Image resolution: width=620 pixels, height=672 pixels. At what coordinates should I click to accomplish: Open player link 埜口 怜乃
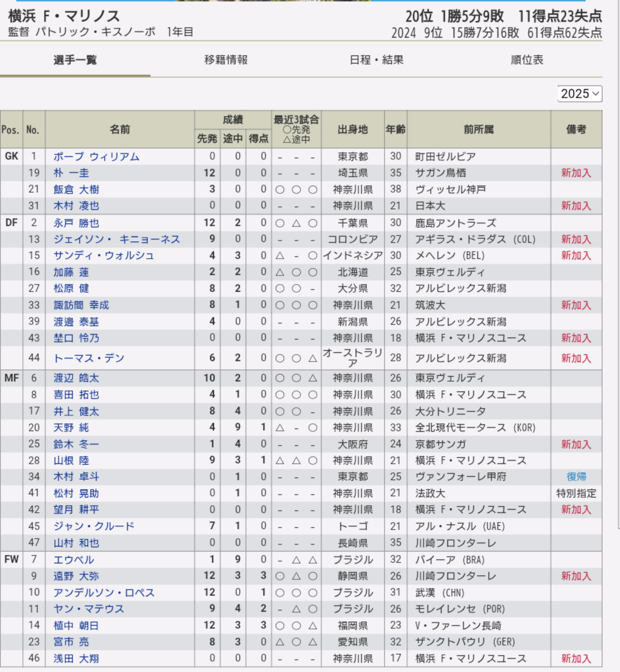(x=76, y=338)
